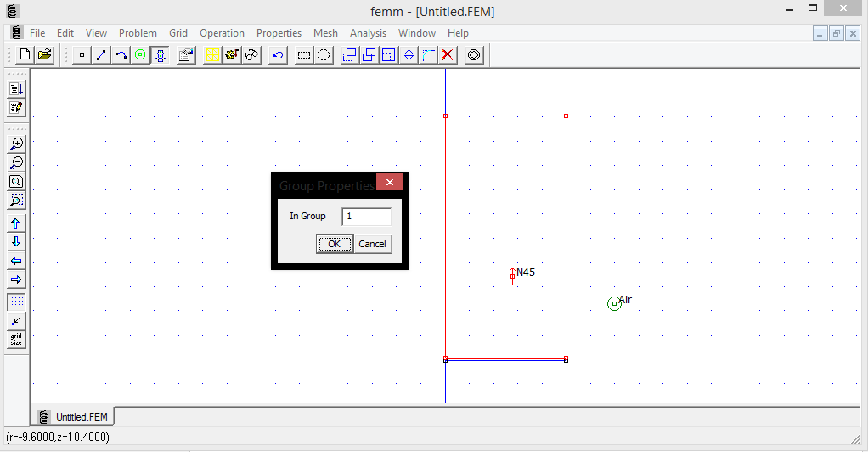Image resolution: width=868 pixels, height=452 pixels.
Task: Click the zoom natural extents icon
Action: click(16, 182)
